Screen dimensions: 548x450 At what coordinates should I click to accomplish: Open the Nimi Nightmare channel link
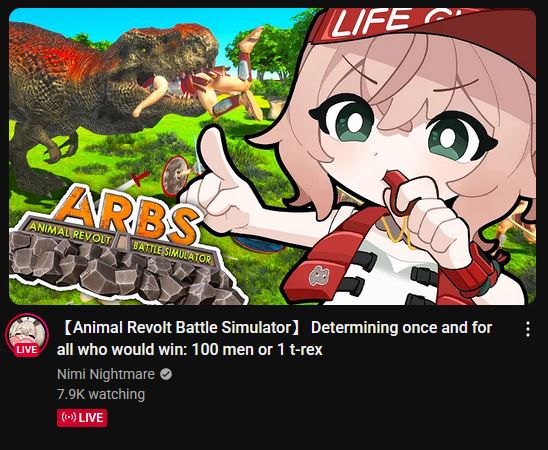pyautogui.click(x=106, y=374)
